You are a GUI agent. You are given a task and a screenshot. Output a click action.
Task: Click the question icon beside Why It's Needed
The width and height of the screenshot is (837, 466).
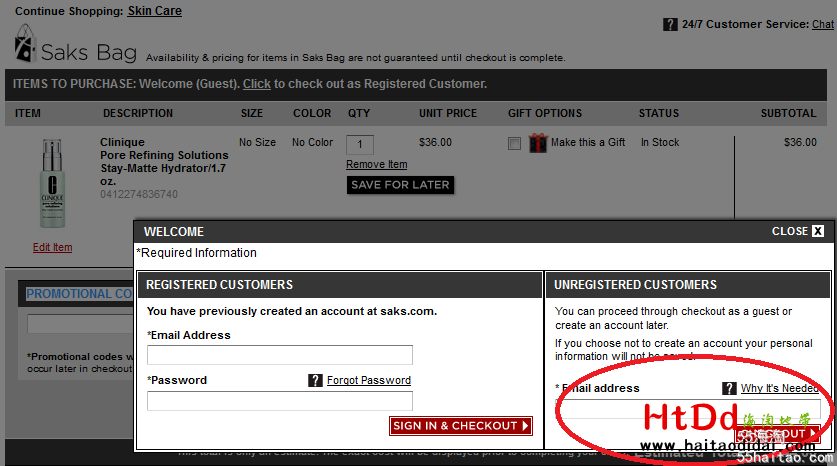coord(729,388)
